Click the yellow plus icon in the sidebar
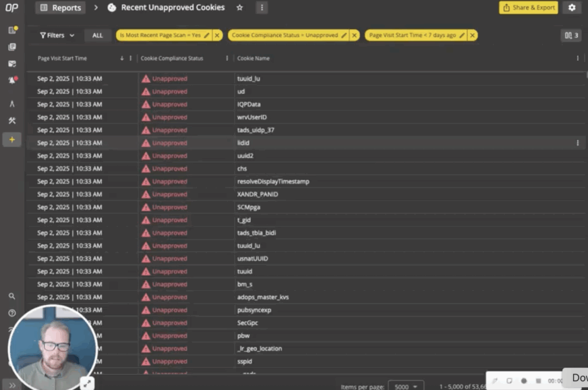 coord(11,140)
